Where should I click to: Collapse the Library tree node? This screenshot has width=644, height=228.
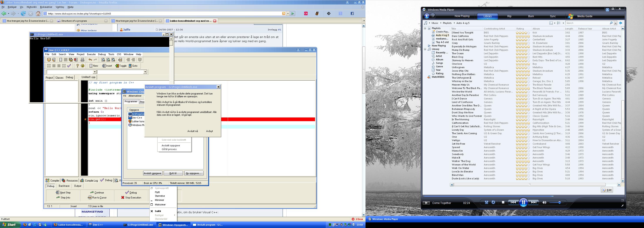(x=425, y=49)
